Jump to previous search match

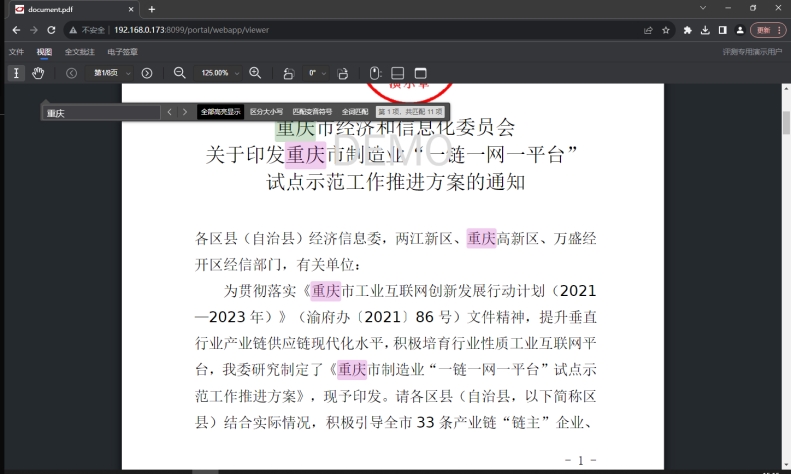pyautogui.click(x=170, y=112)
